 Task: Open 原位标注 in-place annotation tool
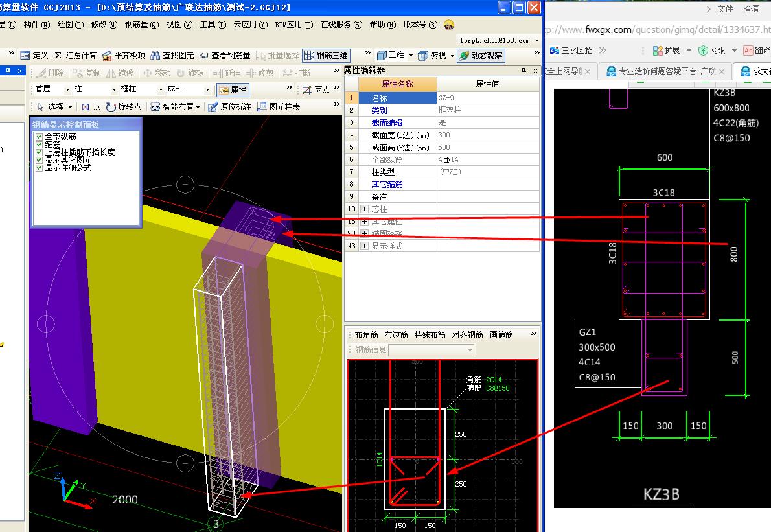(x=229, y=107)
